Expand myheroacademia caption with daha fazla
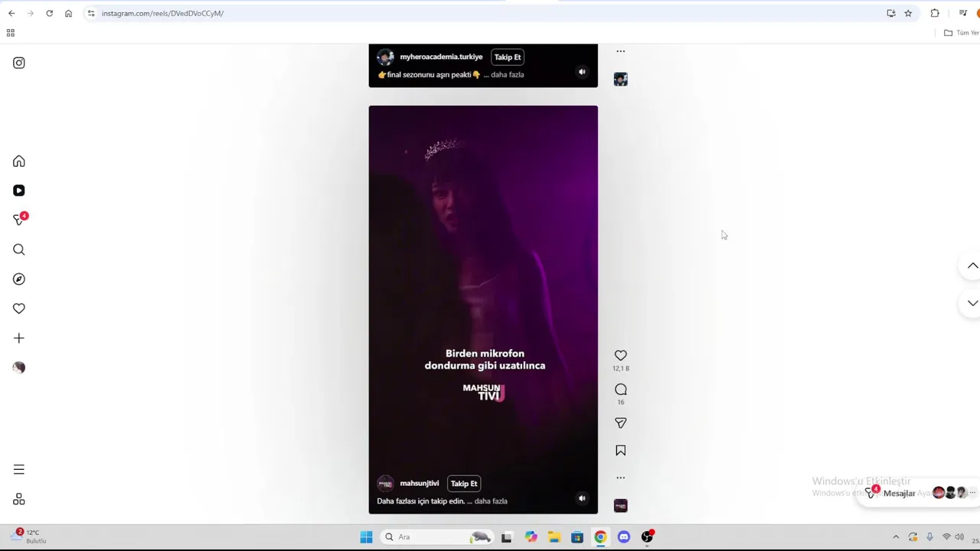The height and width of the screenshot is (551, 980). click(507, 75)
